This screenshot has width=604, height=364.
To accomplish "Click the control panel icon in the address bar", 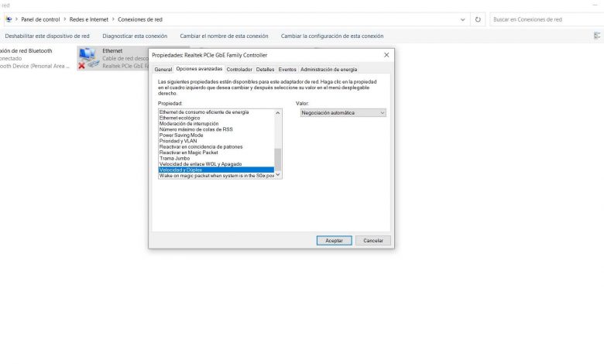I will coord(9,19).
